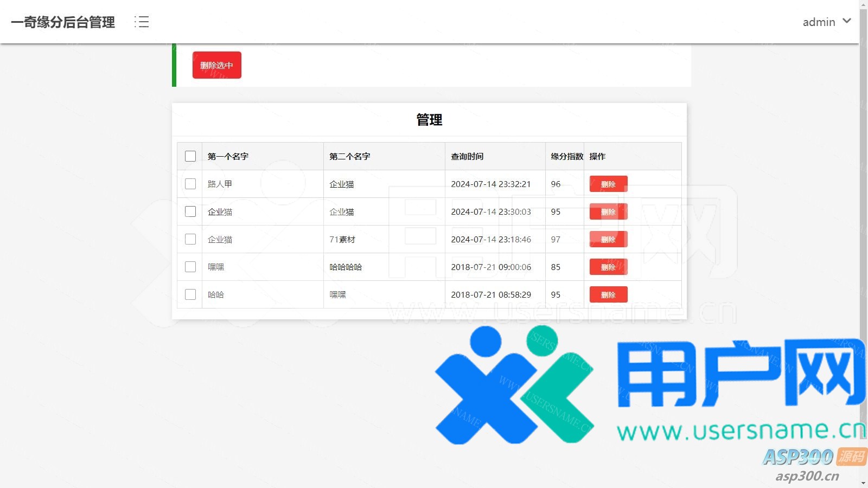Check the box for row 嘿嘿 / 哈哈哈哈
Screen dimensions: 868x488
[190, 267]
